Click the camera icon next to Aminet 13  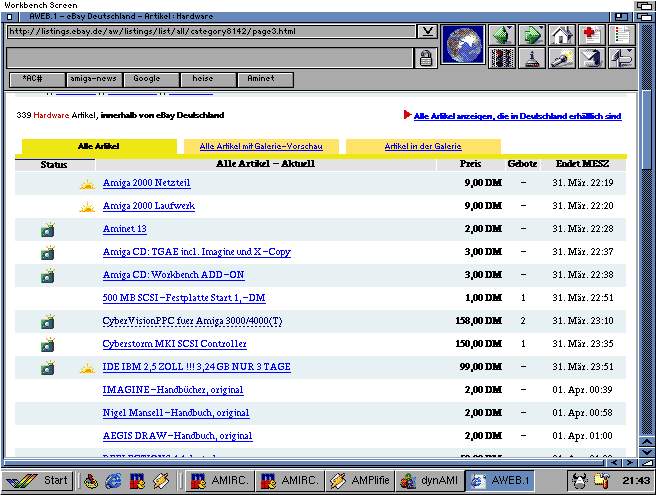[x=47, y=230]
